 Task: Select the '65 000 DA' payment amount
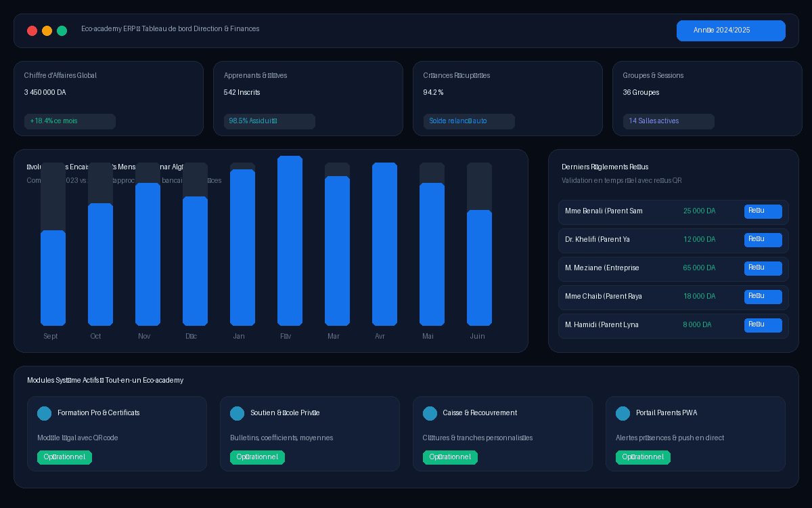point(699,268)
